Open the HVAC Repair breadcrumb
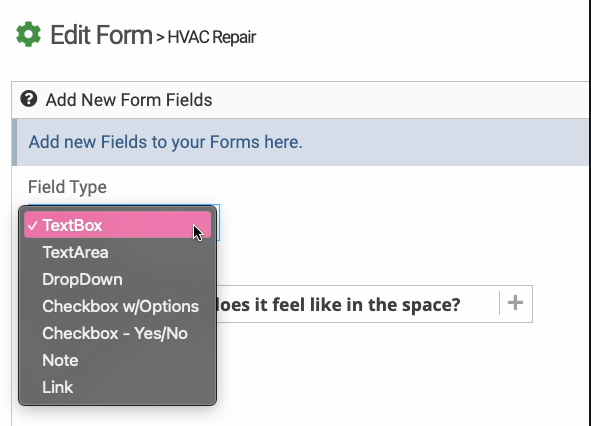 point(211,37)
